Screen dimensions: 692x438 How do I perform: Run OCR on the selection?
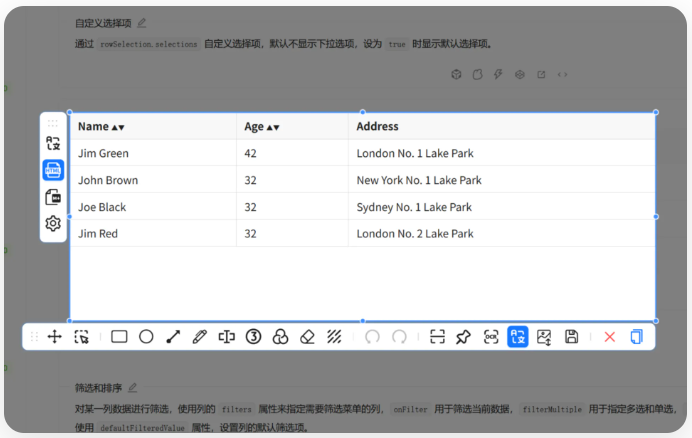[x=491, y=337]
